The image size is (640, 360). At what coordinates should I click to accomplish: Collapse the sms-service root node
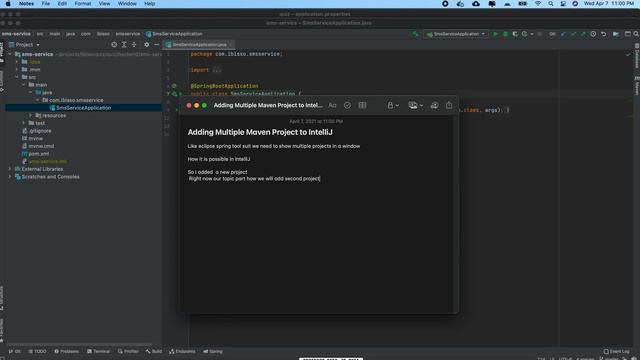click(10, 54)
